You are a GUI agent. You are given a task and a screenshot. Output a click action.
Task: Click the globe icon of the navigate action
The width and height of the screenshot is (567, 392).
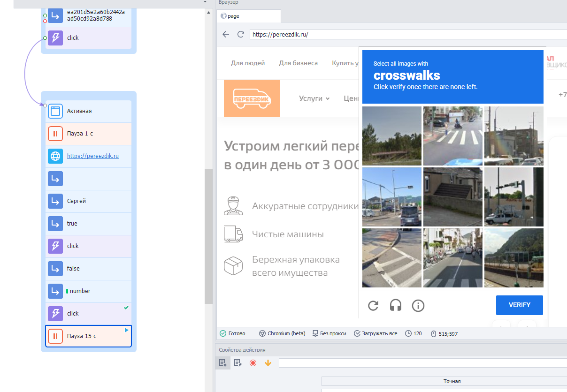tap(55, 156)
